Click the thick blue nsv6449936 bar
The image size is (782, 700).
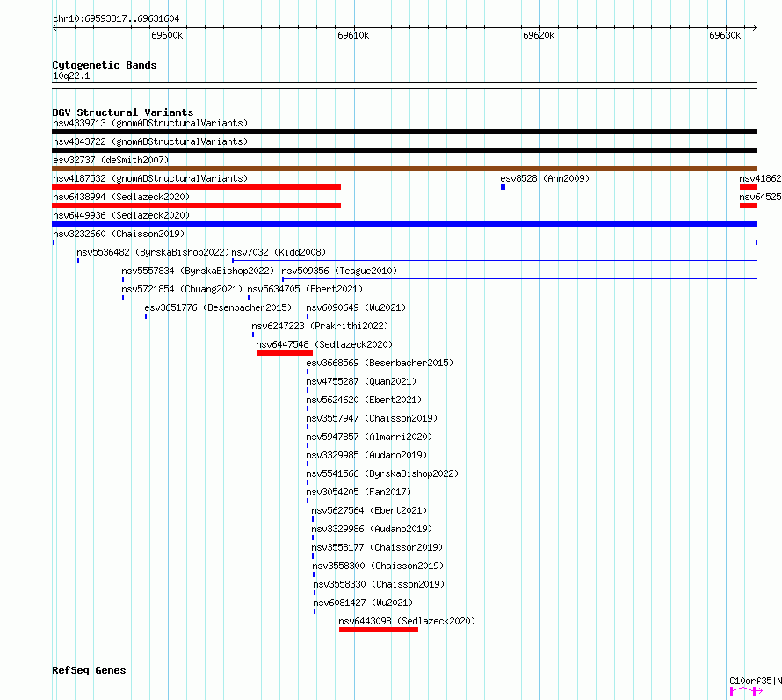404,224
